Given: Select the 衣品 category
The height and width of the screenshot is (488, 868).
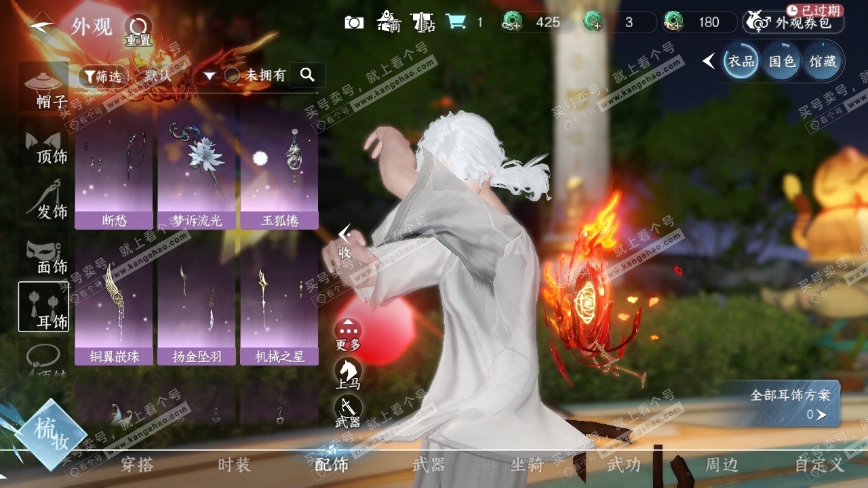Looking at the screenshot, I should tap(741, 62).
